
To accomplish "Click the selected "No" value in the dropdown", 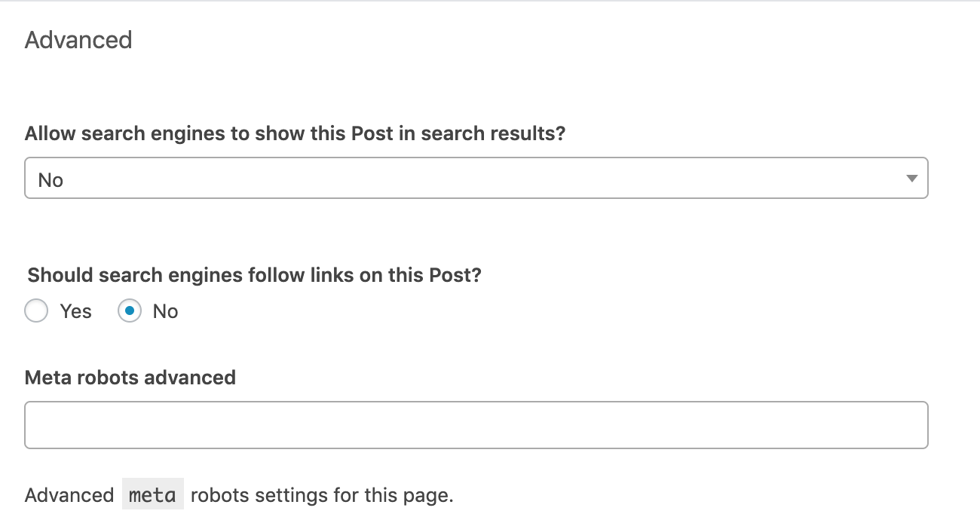I will (x=51, y=180).
